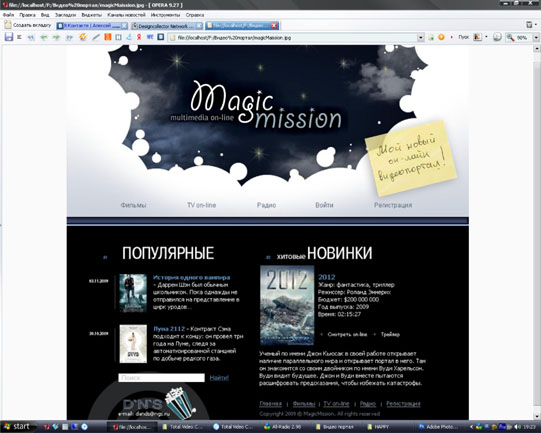This screenshot has width=541, height=433.
Task: Click the blue Rewind double-arrow icon
Action: [31, 37]
